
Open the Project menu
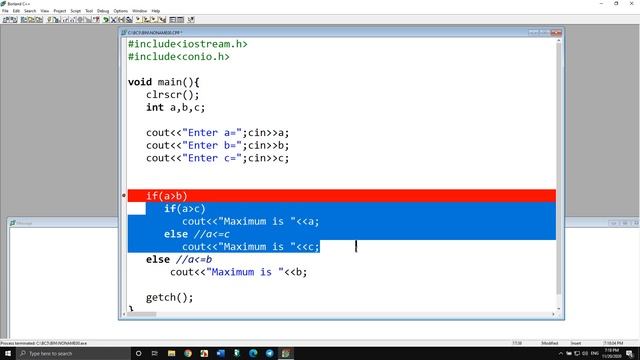(60, 11)
